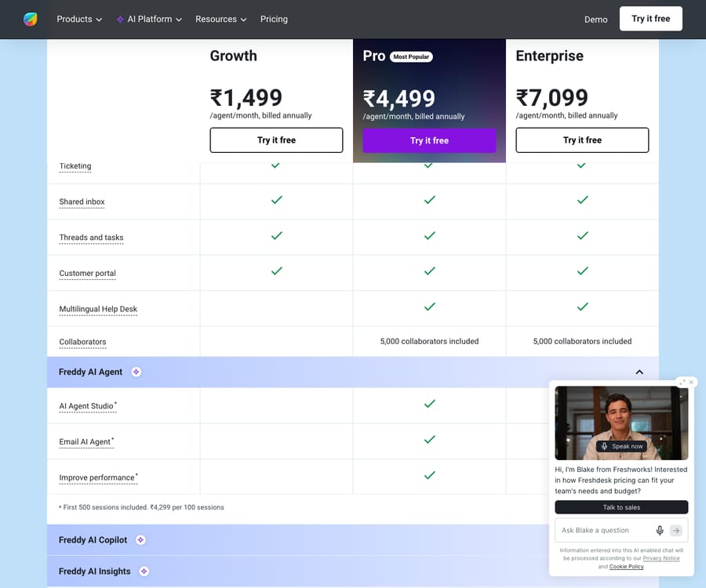Click the Shared inbox feature label
Image resolution: width=706 pixels, height=588 pixels.
[82, 201]
